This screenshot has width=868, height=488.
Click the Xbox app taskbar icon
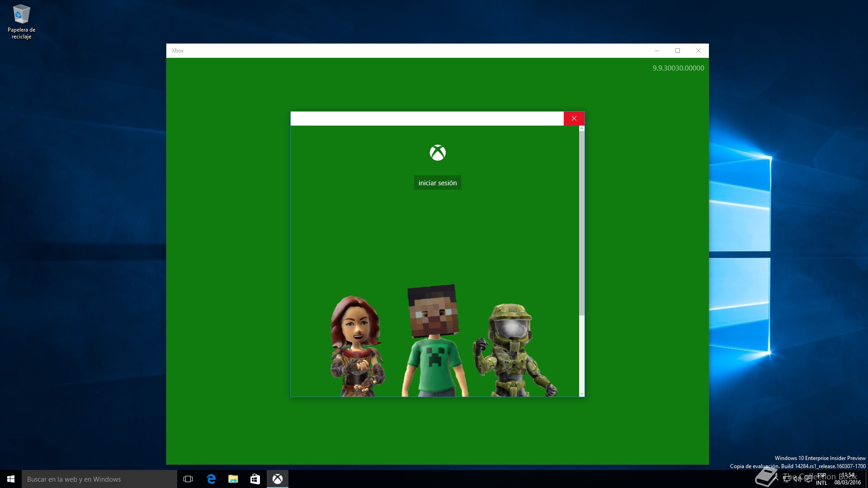(x=278, y=479)
